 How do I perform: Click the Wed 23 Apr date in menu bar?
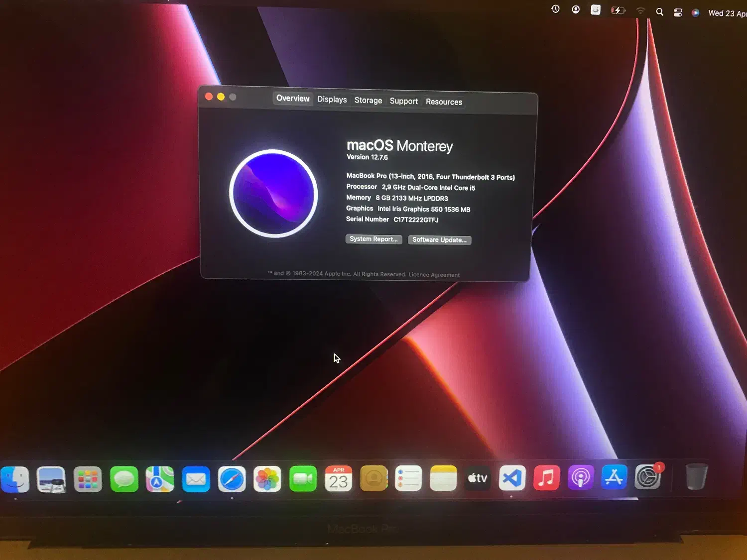click(727, 13)
